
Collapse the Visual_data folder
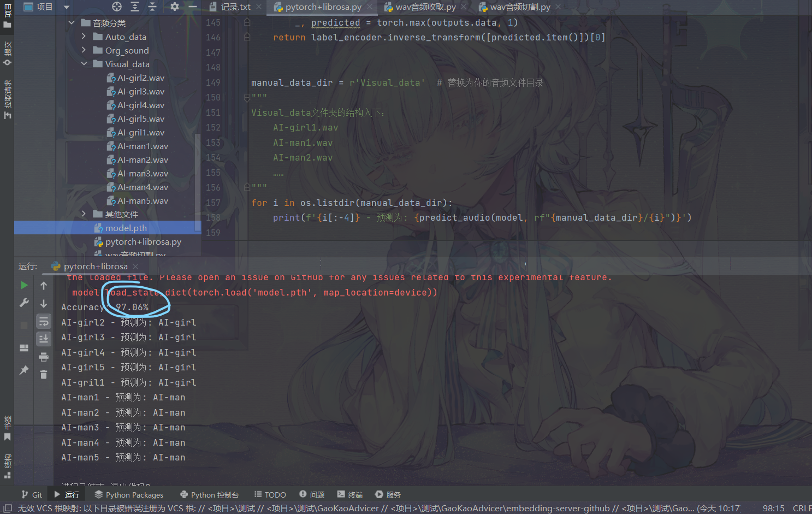[84, 63]
